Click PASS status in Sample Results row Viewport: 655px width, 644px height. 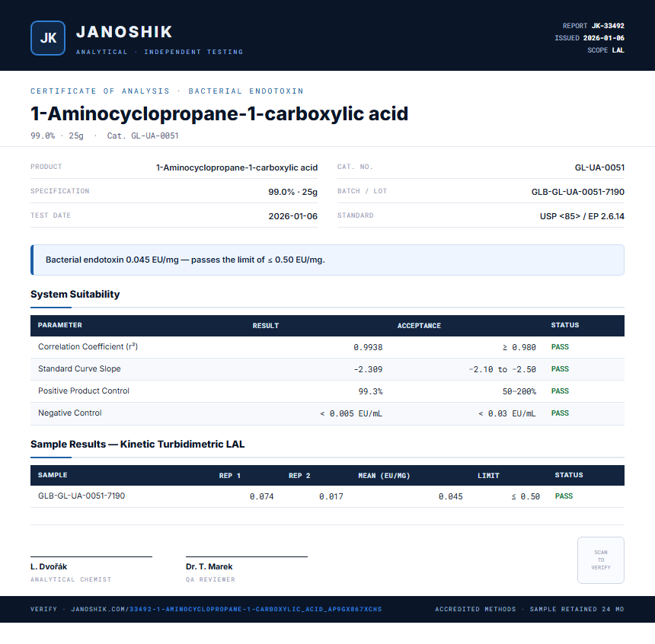click(x=564, y=496)
